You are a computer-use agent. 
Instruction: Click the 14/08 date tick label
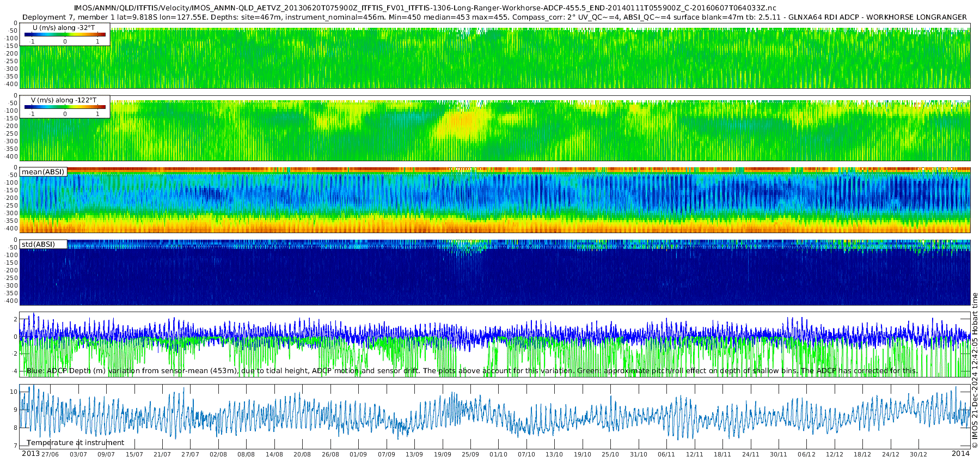tap(274, 454)
